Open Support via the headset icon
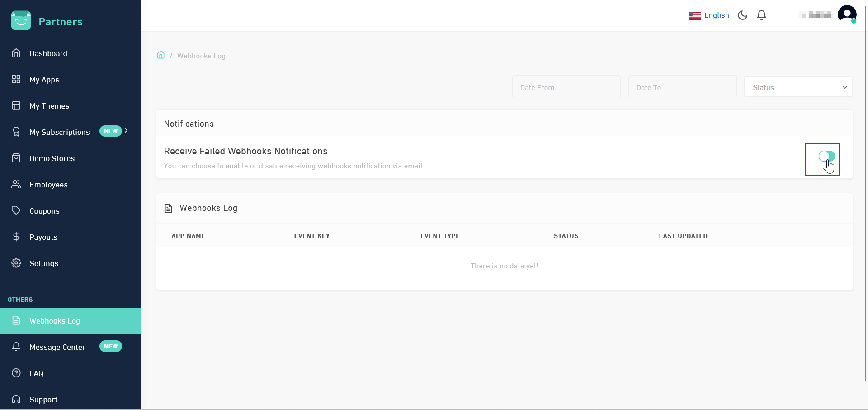 [x=16, y=400]
